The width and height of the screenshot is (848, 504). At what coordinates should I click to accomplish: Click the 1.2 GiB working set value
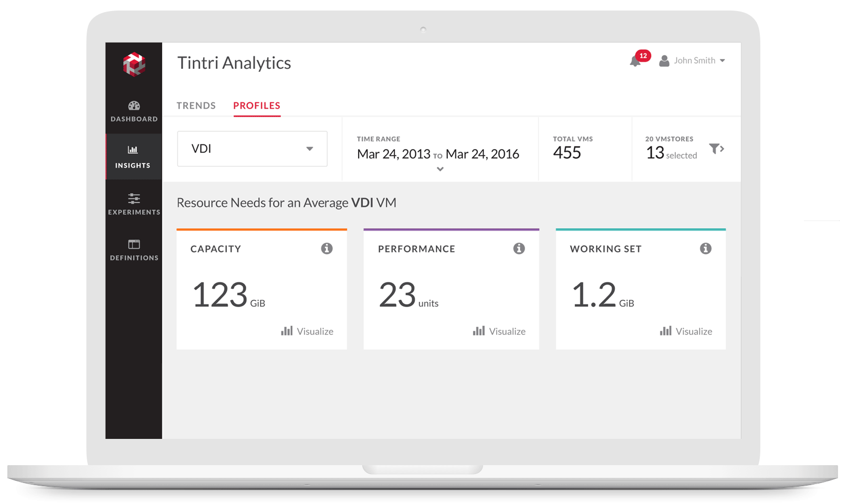(603, 295)
